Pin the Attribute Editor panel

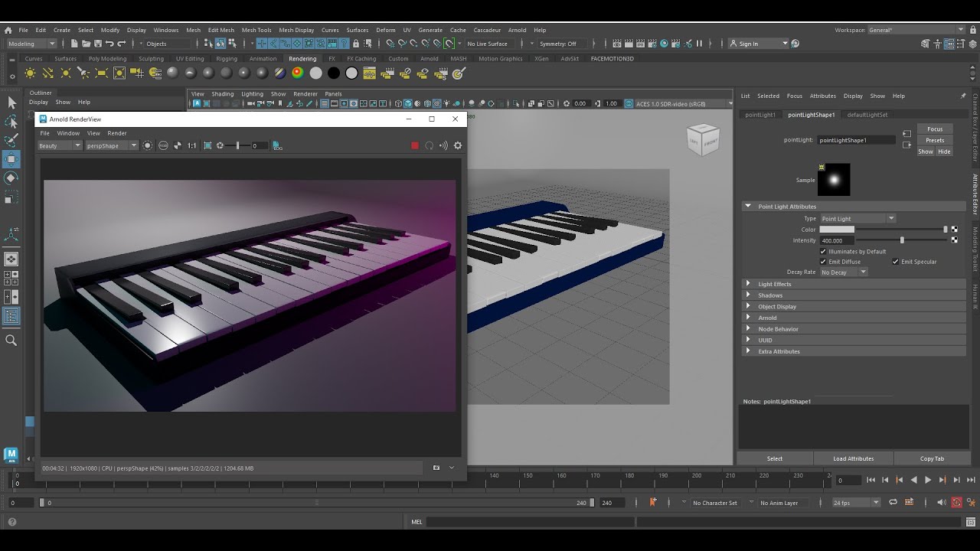click(962, 96)
